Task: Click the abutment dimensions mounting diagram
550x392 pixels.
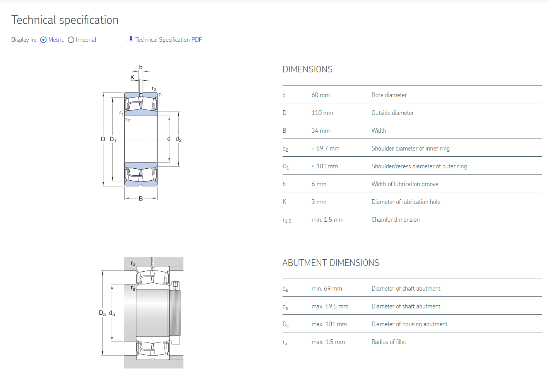Action: (141, 313)
